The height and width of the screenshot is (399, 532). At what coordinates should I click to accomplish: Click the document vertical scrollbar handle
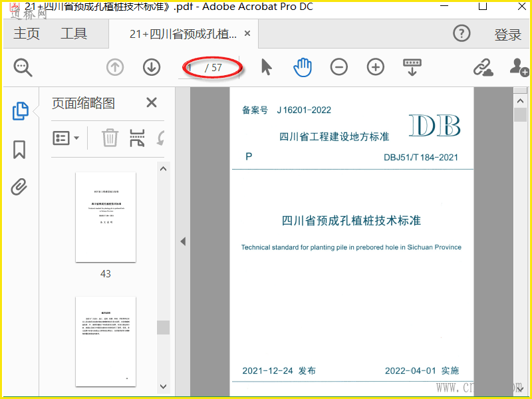[520, 114]
